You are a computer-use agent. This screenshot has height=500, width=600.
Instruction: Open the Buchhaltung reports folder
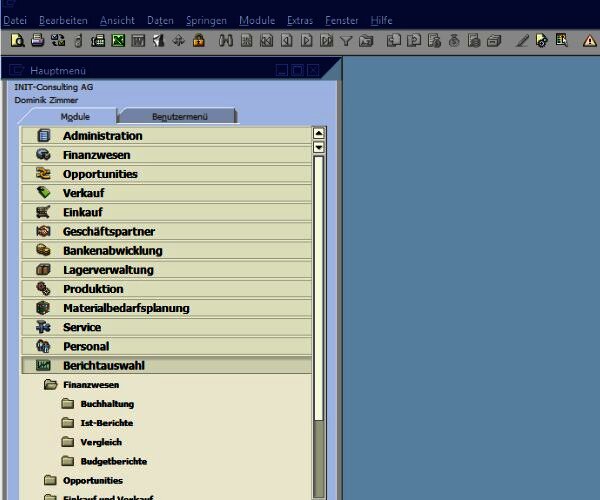[x=107, y=404]
